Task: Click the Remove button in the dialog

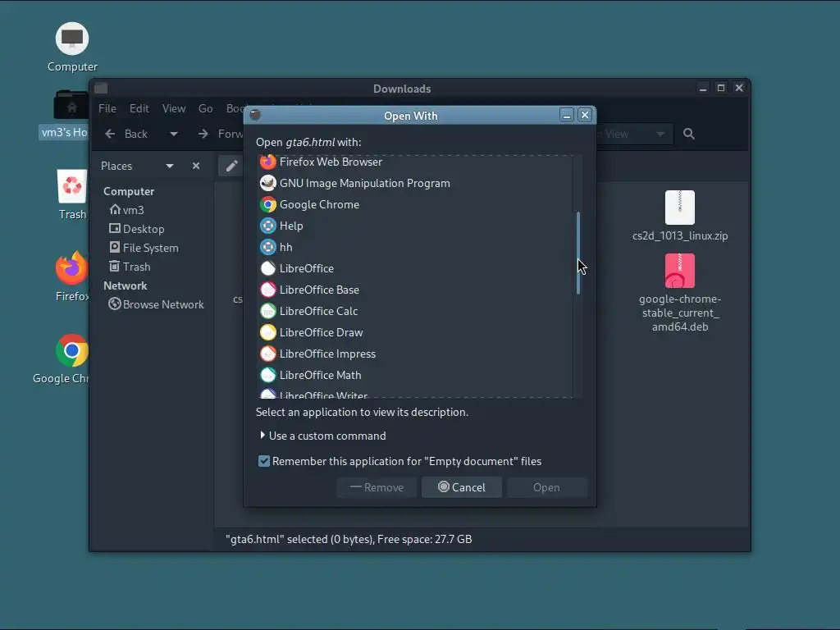Action: pos(377,487)
